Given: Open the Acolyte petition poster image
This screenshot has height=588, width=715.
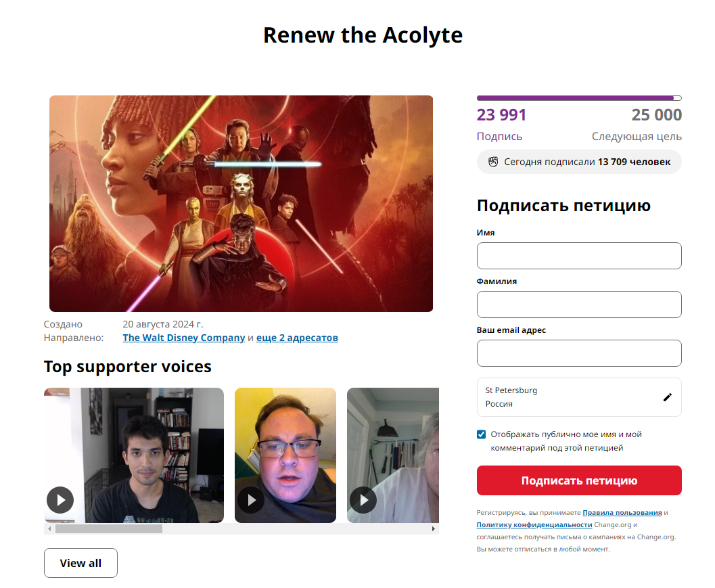Looking at the screenshot, I should tap(241, 204).
